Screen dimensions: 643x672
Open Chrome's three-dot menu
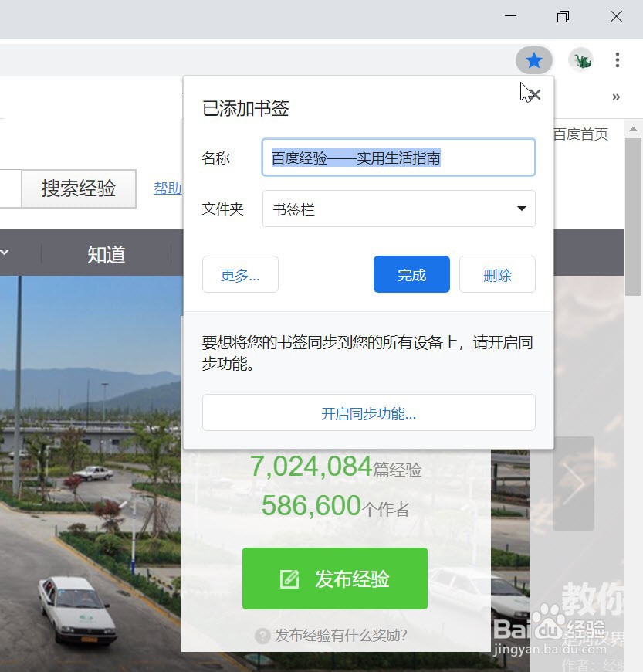(x=617, y=60)
